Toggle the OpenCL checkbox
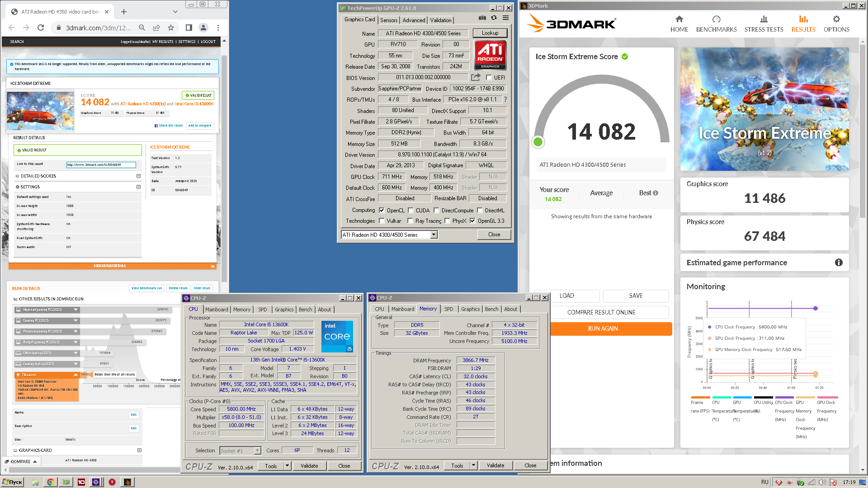Image resolution: width=868 pixels, height=488 pixels. pos(382,211)
